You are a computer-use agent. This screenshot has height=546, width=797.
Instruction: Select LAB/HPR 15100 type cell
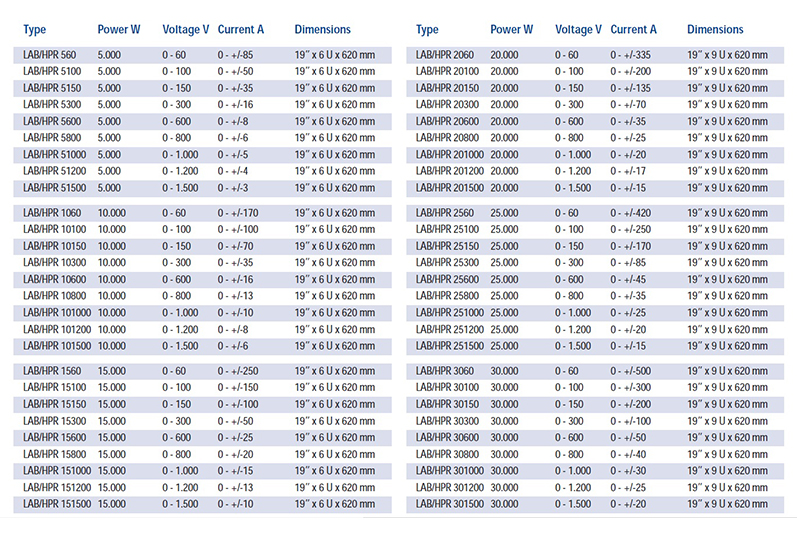[x=54, y=387]
